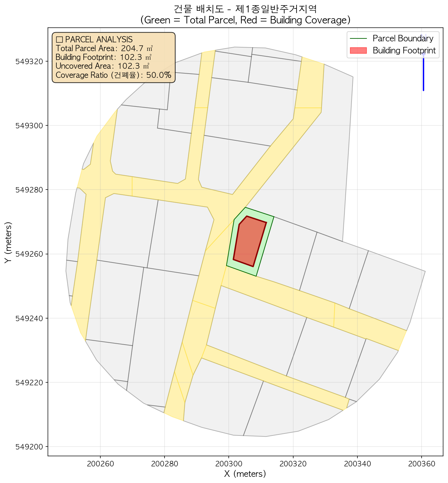Click the PARCEL ANALYSIS heading in info box

tap(94, 39)
